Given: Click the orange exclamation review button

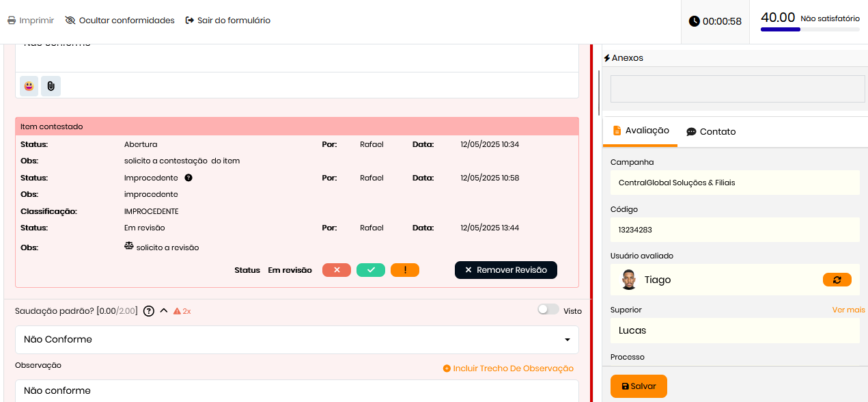Looking at the screenshot, I should pos(405,270).
